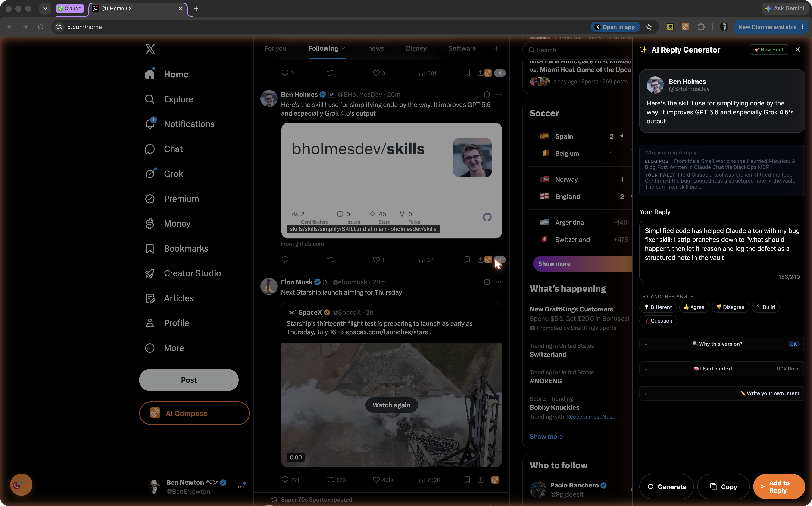Click the Post button in sidebar
The width and height of the screenshot is (812, 506).
(189, 380)
